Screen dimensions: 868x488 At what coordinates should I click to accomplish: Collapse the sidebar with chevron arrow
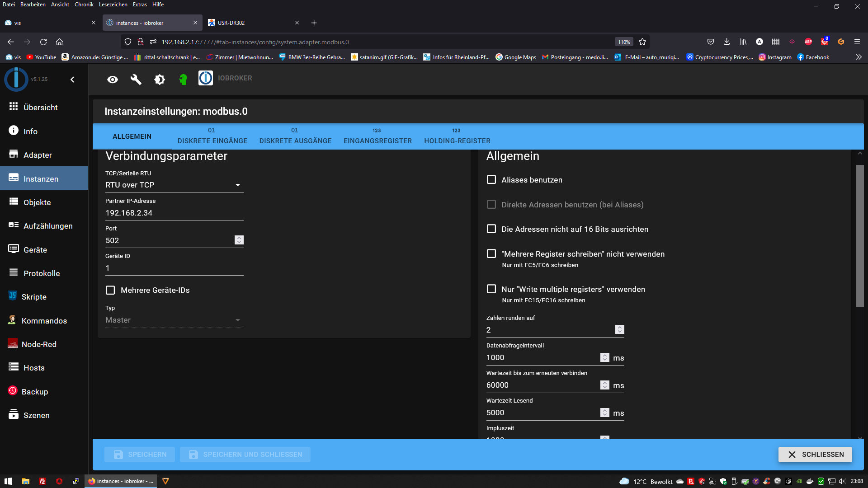72,80
